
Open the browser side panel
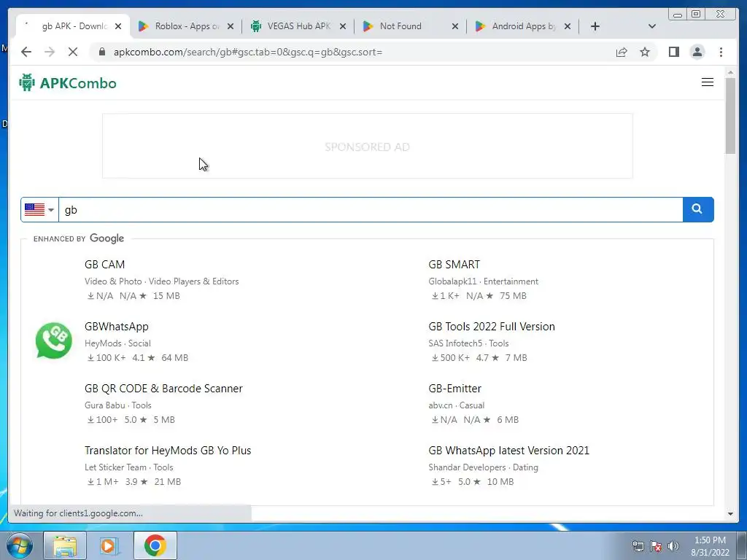(x=673, y=52)
